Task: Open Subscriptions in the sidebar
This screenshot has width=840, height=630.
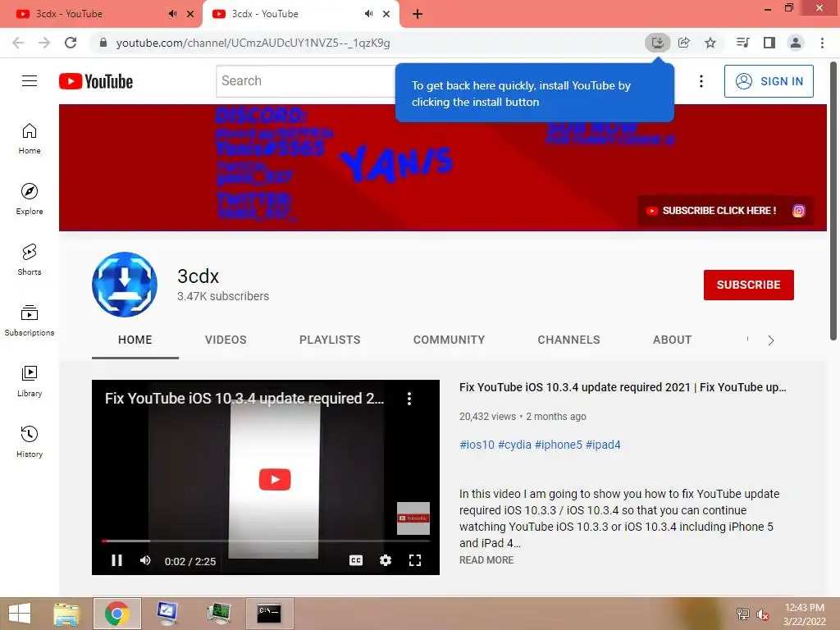Action: [x=30, y=321]
